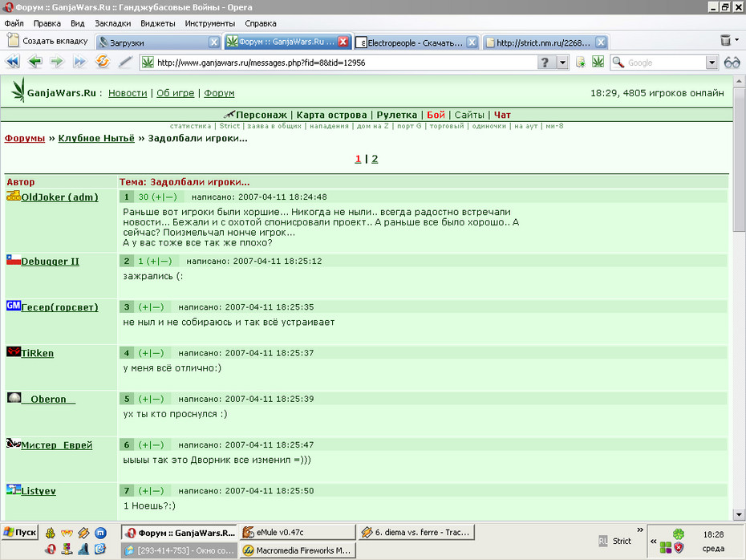Switch to eMule v0.47c in taskbar
This screenshot has width=746, height=560.
coord(298,532)
